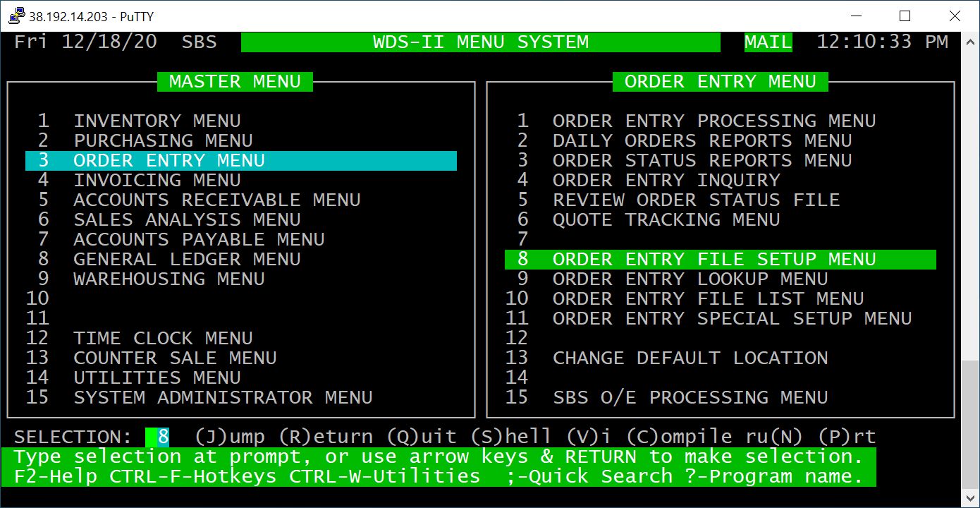The width and height of the screenshot is (980, 508).
Task: Click the (J)ump command
Action: pos(229,437)
